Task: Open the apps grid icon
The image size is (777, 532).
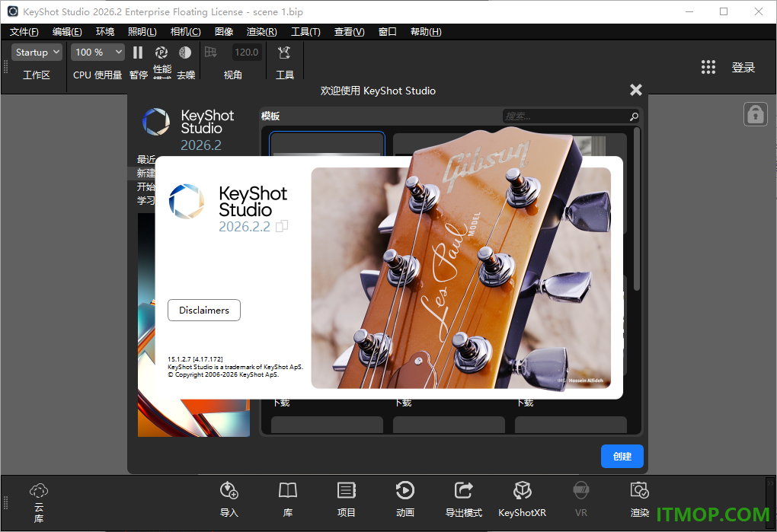Action: pos(708,67)
